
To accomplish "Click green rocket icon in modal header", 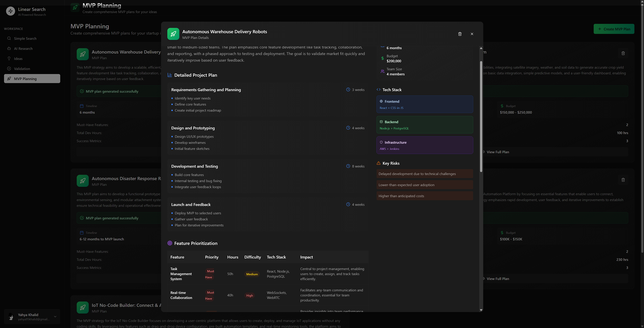I will click(173, 34).
